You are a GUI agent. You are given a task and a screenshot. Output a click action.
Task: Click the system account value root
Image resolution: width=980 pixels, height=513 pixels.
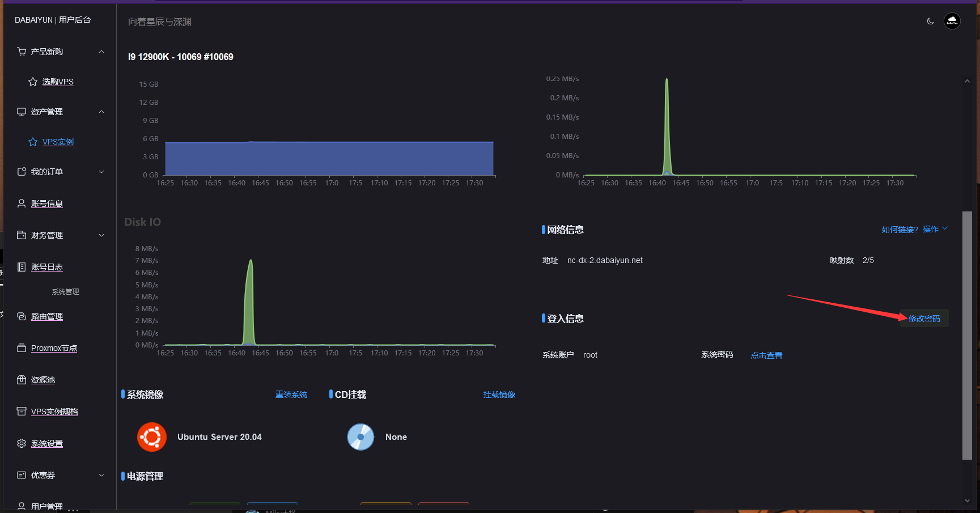pyautogui.click(x=590, y=355)
